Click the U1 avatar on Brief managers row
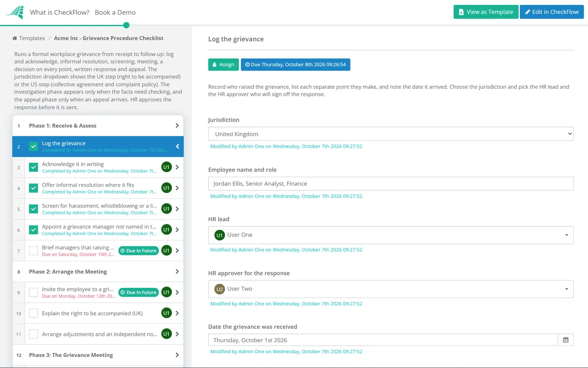The height and width of the screenshot is (368, 588). pos(166,251)
